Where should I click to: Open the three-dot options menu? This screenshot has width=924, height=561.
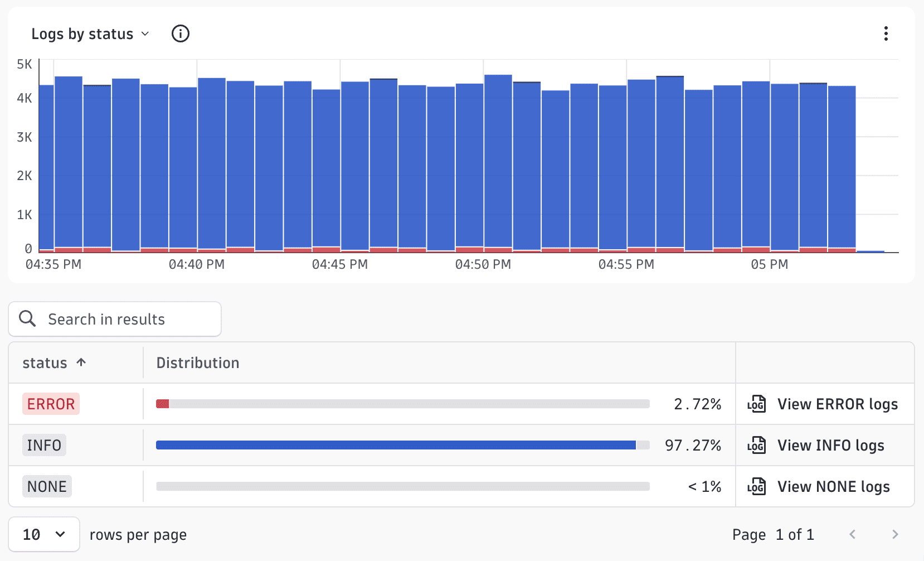click(x=886, y=33)
